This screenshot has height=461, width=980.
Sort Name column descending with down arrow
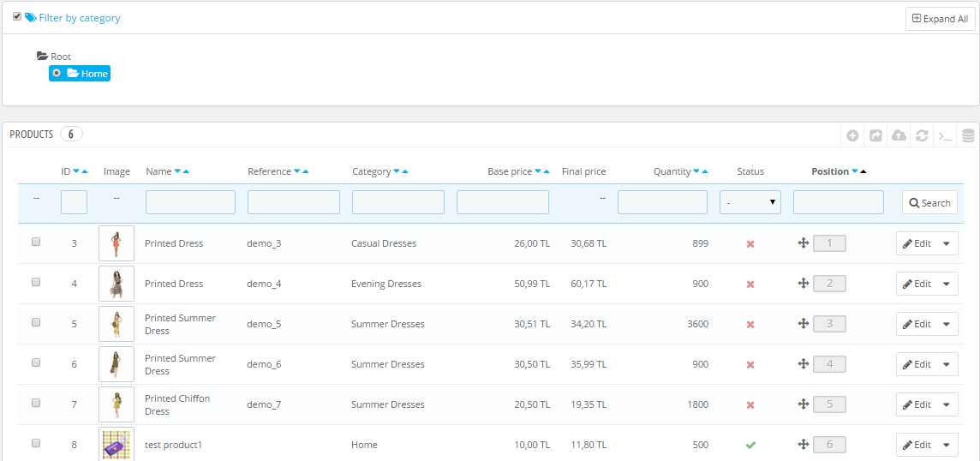tap(177, 171)
